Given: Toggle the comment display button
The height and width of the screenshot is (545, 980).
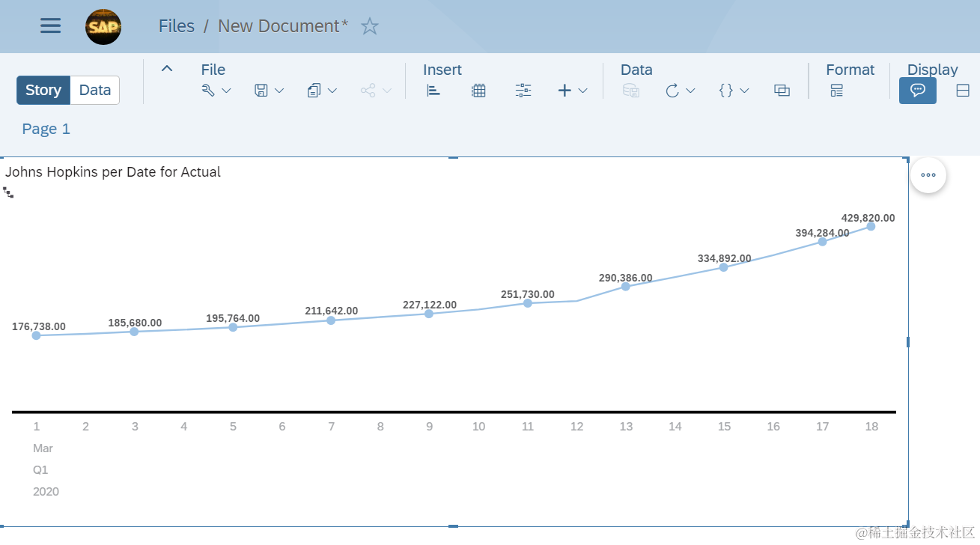Looking at the screenshot, I should 918,91.
